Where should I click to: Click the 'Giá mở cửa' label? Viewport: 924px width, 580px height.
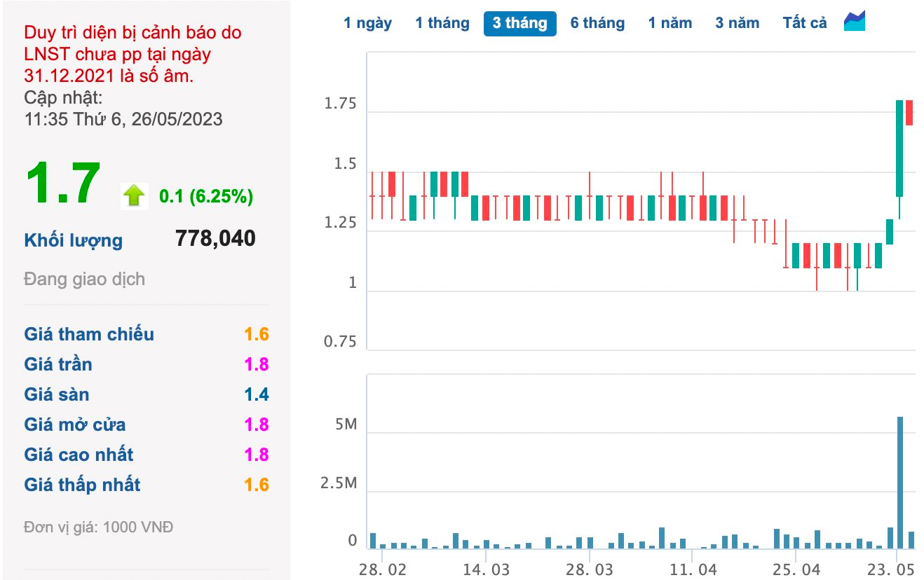click(75, 424)
